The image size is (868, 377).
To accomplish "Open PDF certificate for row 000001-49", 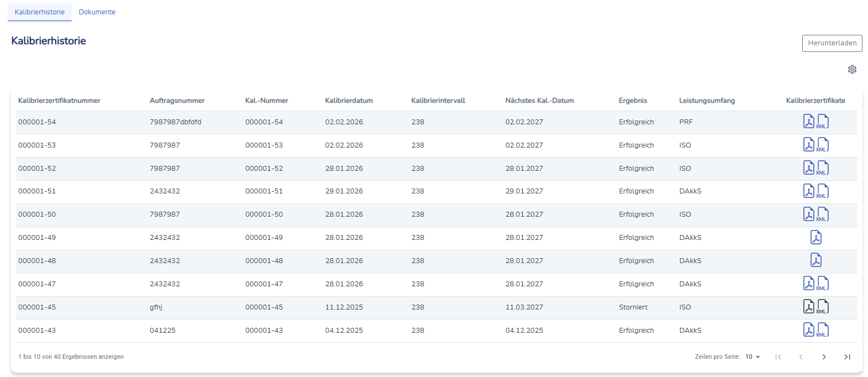I will (816, 238).
